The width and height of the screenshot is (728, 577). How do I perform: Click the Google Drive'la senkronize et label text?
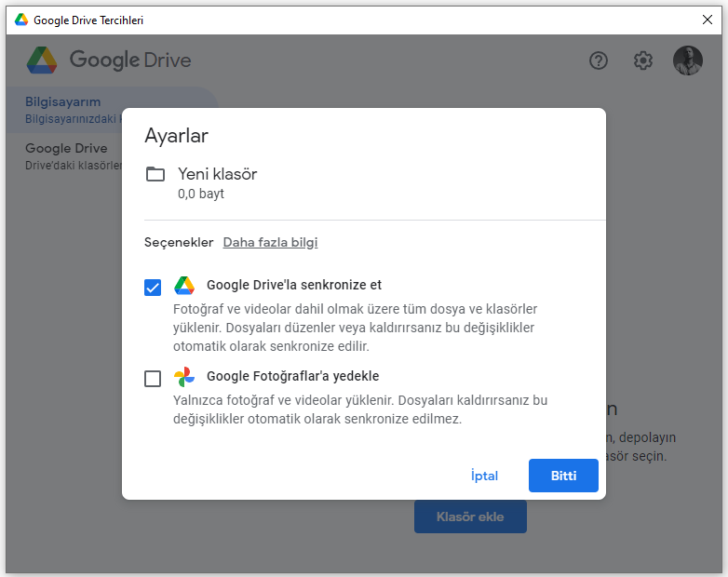click(294, 286)
